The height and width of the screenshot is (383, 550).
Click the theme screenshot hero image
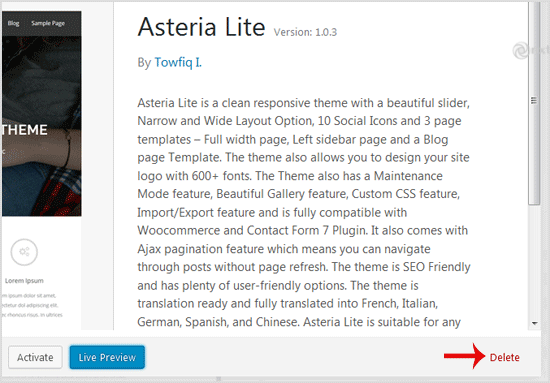tap(41, 126)
